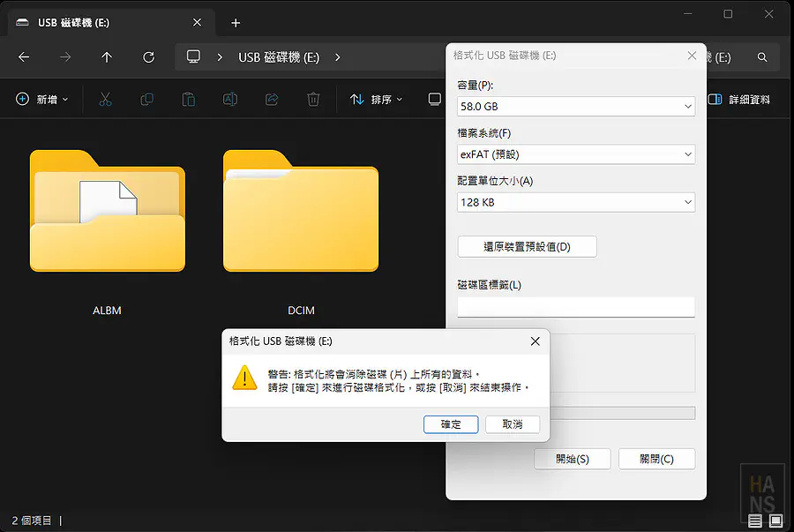The width and height of the screenshot is (794, 532).
Task: Open the 128 KB allocation size dropdown
Action: click(576, 202)
